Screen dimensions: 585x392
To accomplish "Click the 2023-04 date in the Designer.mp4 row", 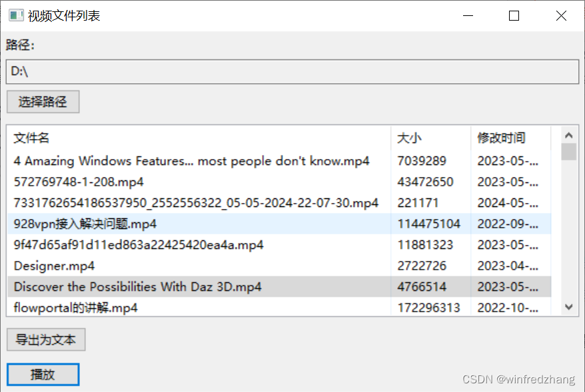I will click(x=508, y=266).
